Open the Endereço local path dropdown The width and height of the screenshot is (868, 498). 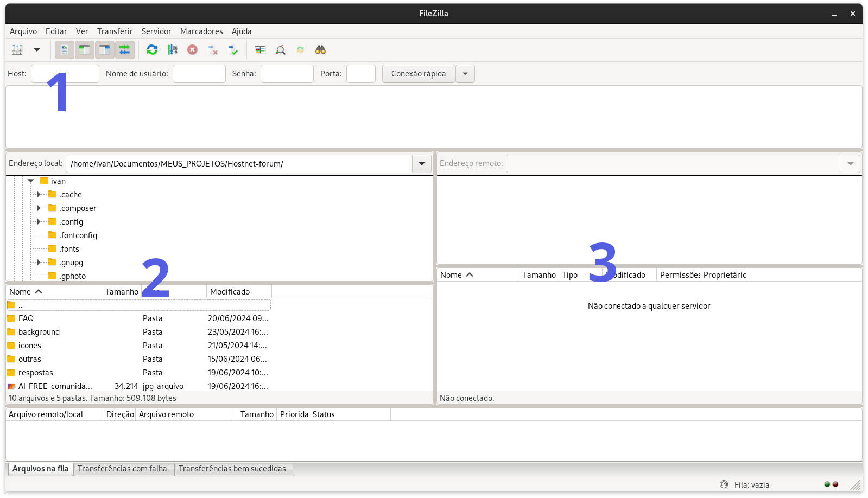[x=422, y=164]
